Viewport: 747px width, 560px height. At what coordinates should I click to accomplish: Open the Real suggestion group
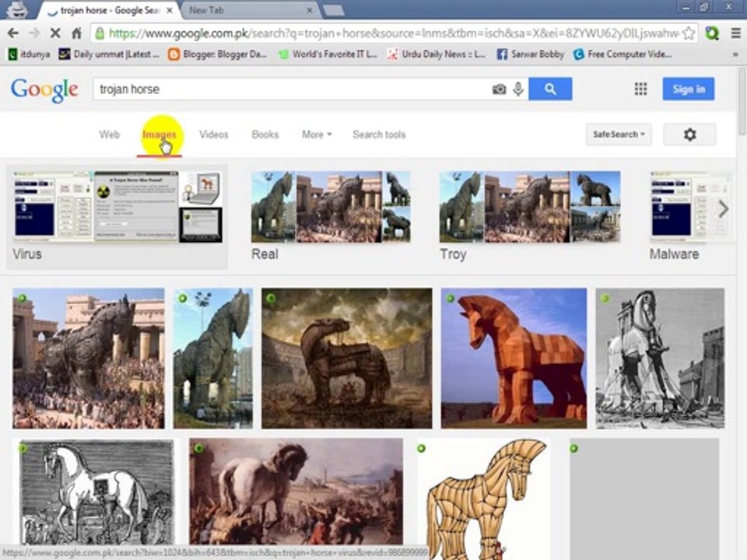coord(331,217)
